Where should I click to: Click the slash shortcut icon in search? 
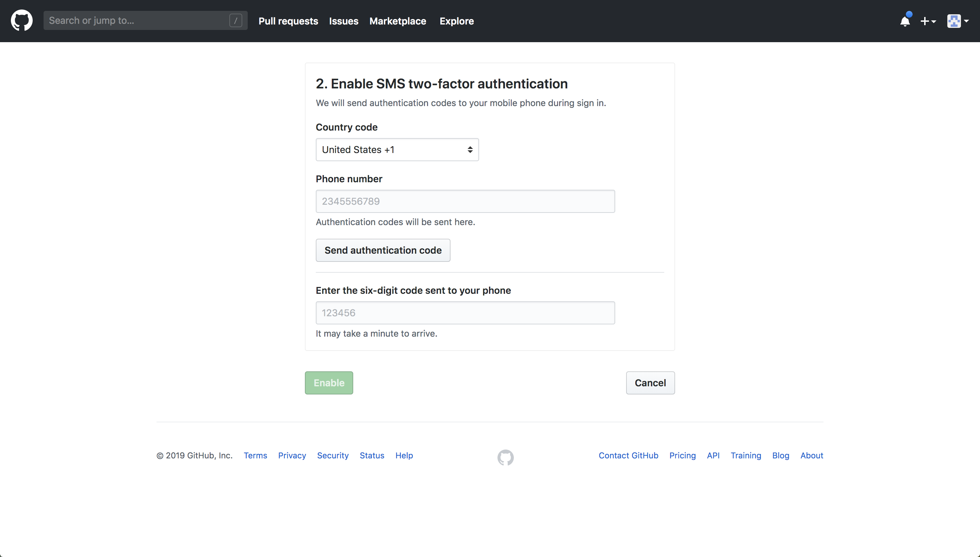(235, 21)
